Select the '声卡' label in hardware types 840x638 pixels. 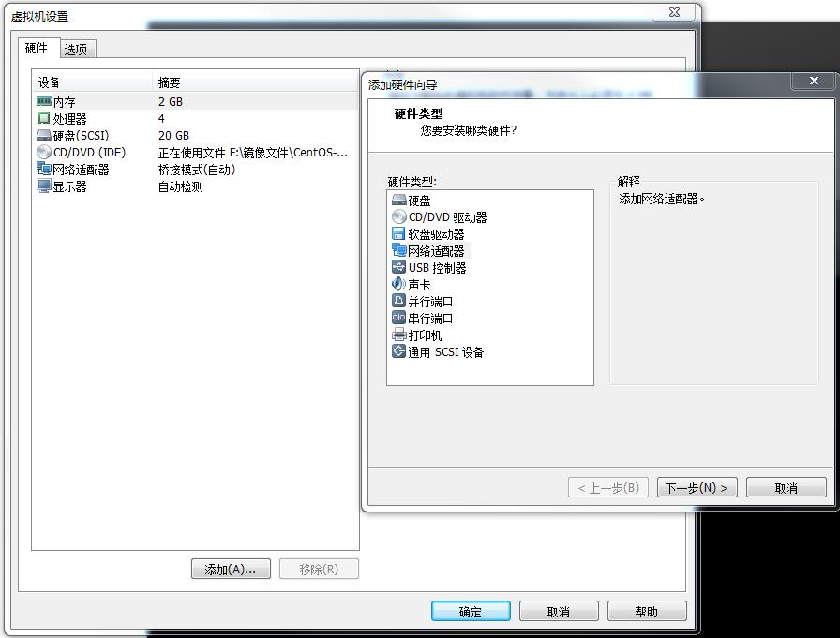(419, 285)
